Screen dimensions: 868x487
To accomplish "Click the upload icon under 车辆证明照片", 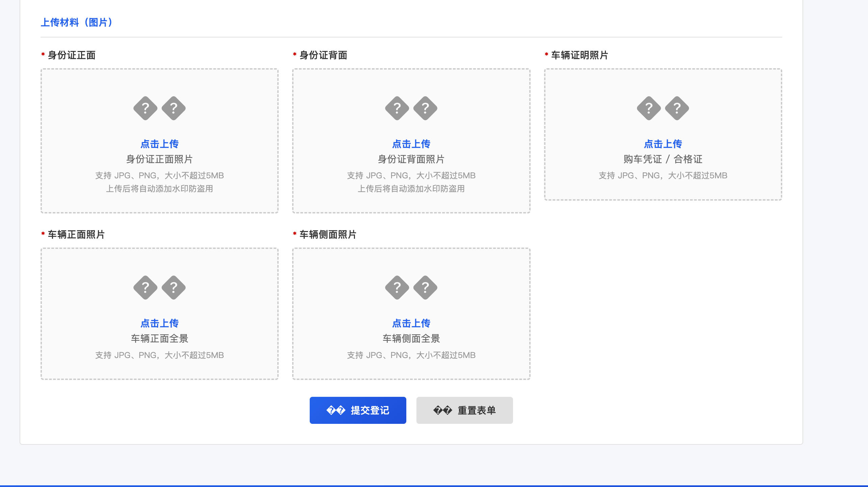I will click(x=663, y=108).
